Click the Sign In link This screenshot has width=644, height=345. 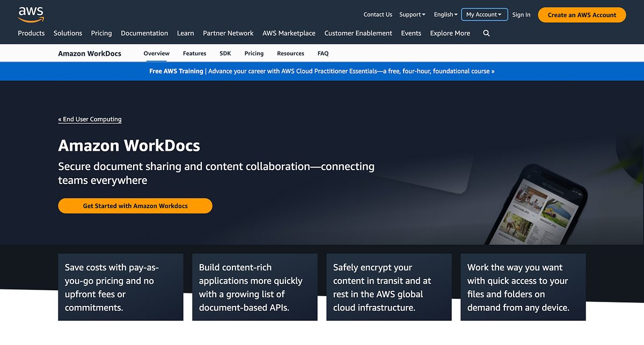coord(521,14)
